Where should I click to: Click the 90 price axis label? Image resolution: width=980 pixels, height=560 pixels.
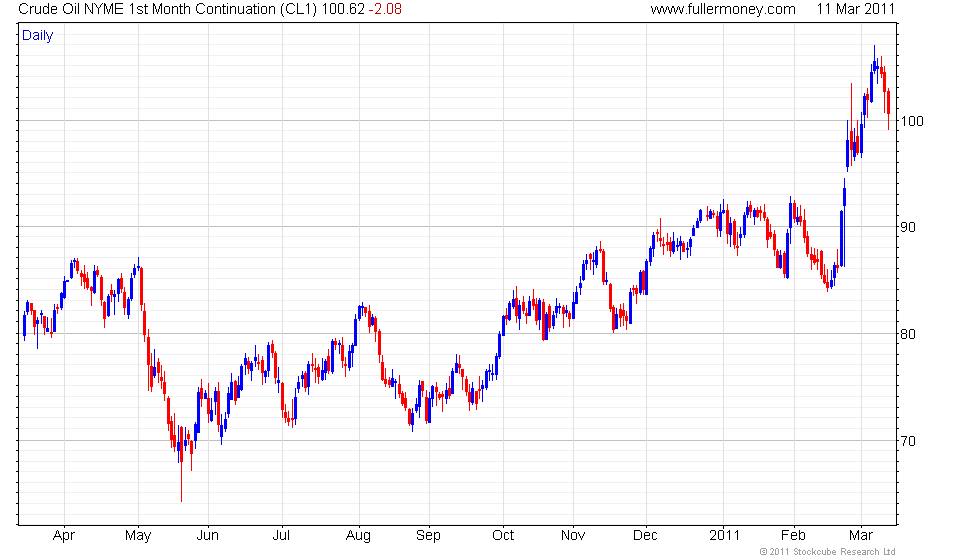908,228
